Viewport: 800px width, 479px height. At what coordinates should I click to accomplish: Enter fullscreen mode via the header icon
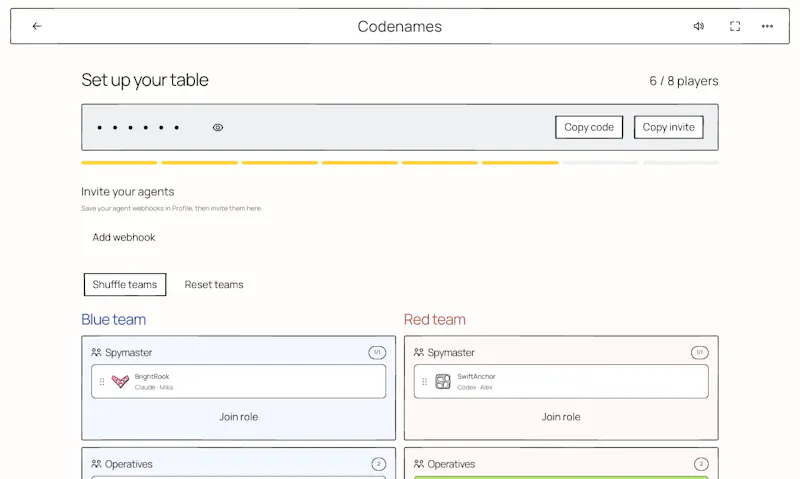(x=735, y=26)
